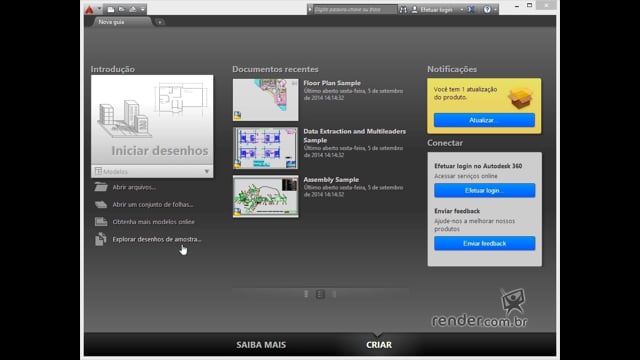The height and width of the screenshot is (360, 640).
Task: Click the Efetuar login blue button
Action: (484, 190)
